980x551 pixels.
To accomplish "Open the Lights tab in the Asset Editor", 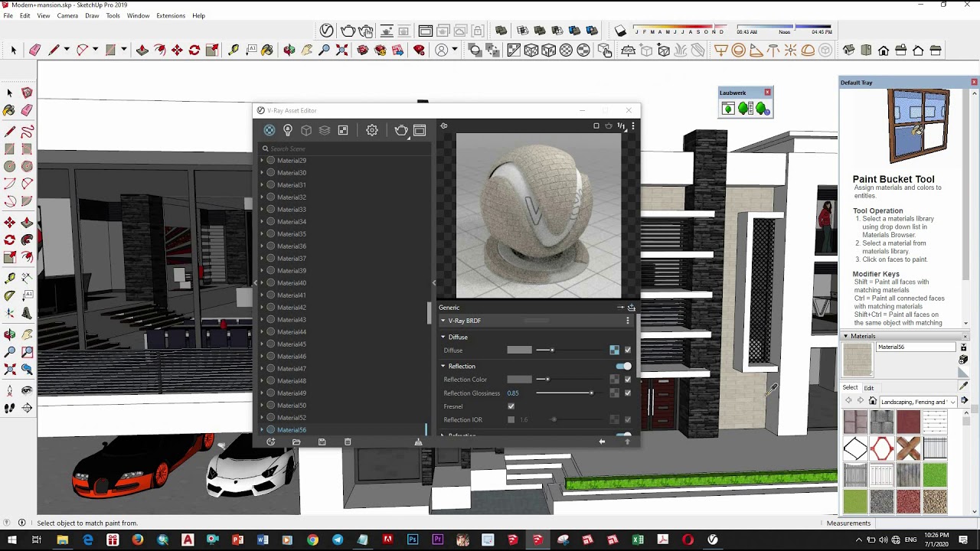I will tap(288, 130).
